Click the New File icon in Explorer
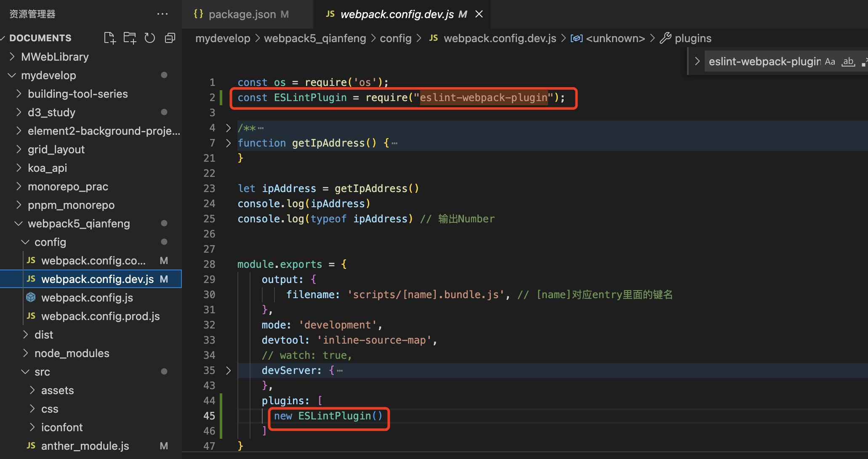Viewport: 868px width, 459px height. pos(110,38)
